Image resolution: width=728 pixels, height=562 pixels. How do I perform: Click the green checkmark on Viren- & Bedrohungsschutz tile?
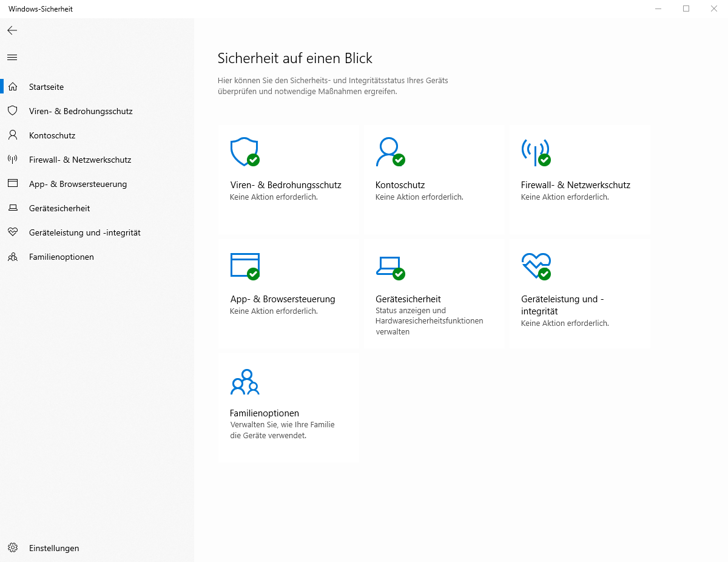coord(254,160)
